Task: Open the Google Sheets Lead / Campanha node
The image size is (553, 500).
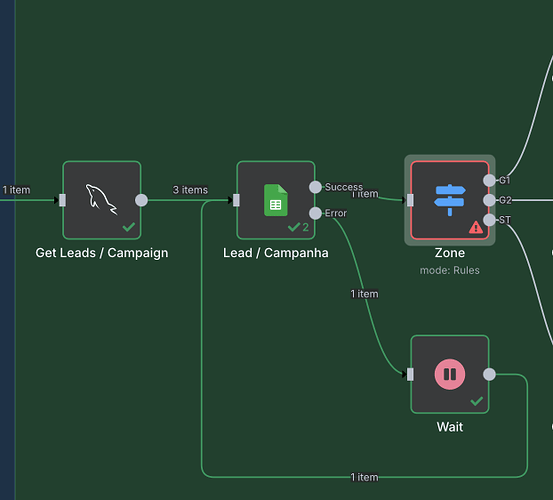Action: click(x=276, y=200)
